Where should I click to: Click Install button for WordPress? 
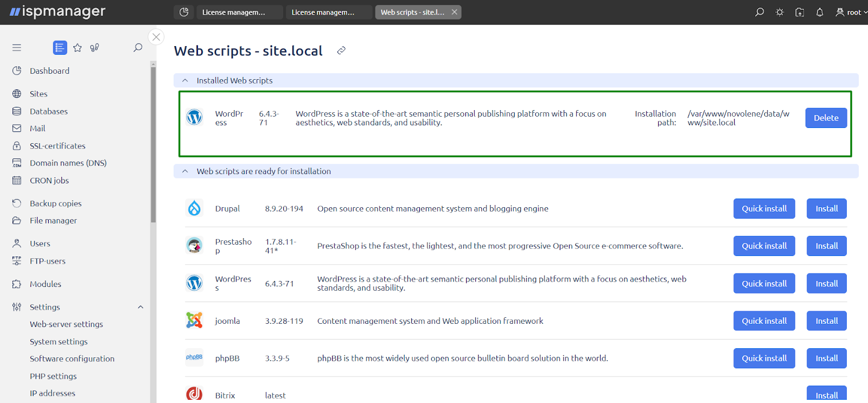point(827,283)
